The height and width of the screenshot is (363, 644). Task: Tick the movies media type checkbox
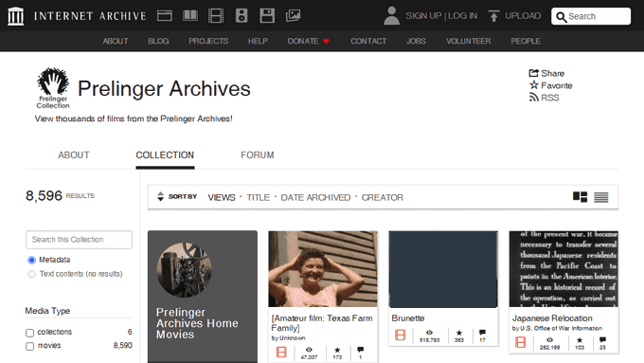click(29, 346)
